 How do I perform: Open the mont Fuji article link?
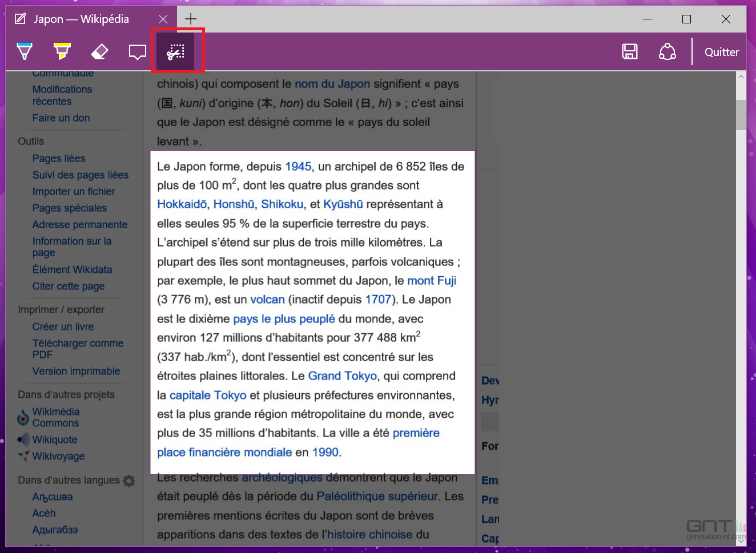coord(432,280)
